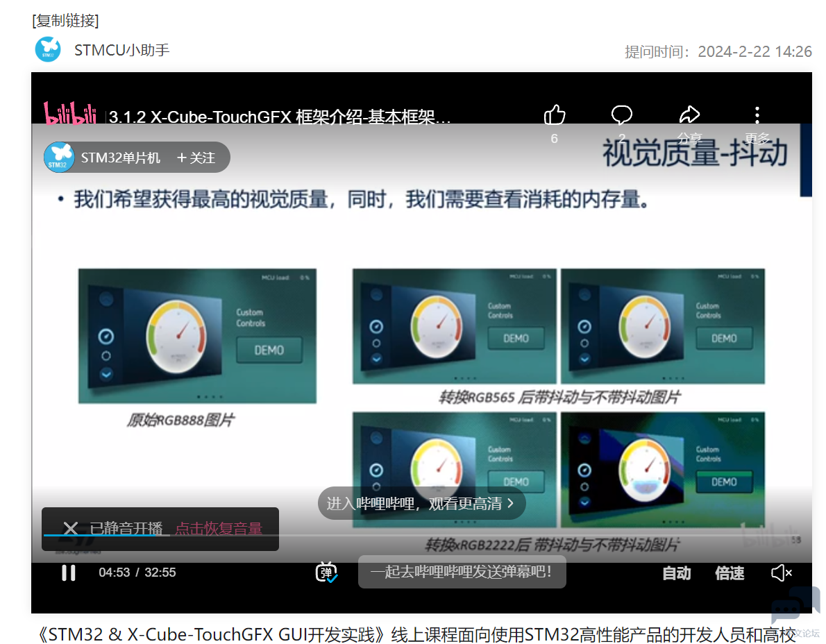The width and height of the screenshot is (826, 644).
Task: Click the floating chat bubble icon
Action: [795, 604]
